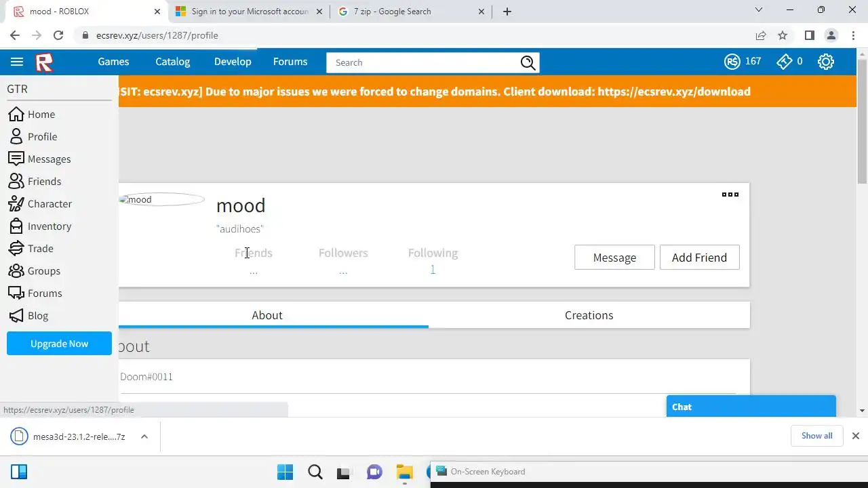
Task: Open the Catalog menu in the header
Action: (x=172, y=62)
